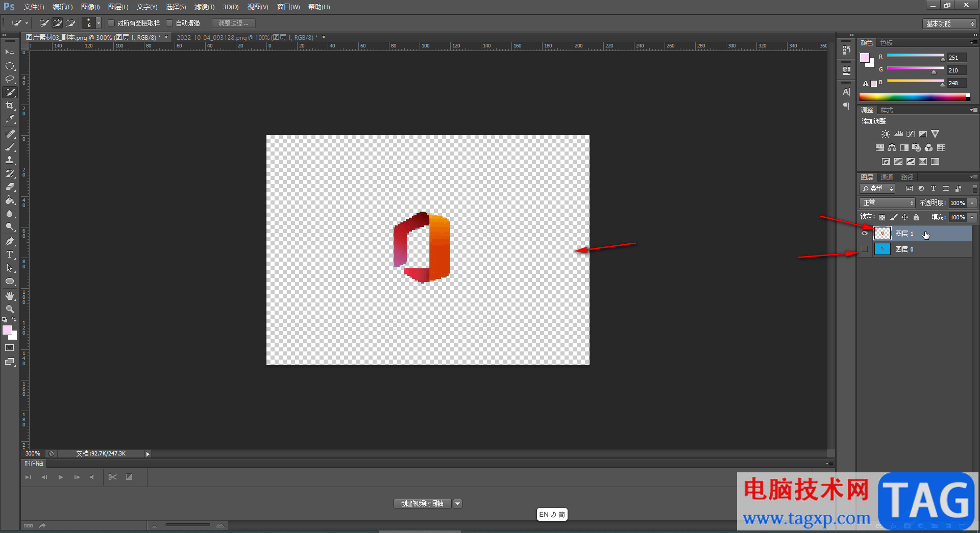The width and height of the screenshot is (980, 533).
Task: Swap foreground and background colors
Action: [x=14, y=320]
